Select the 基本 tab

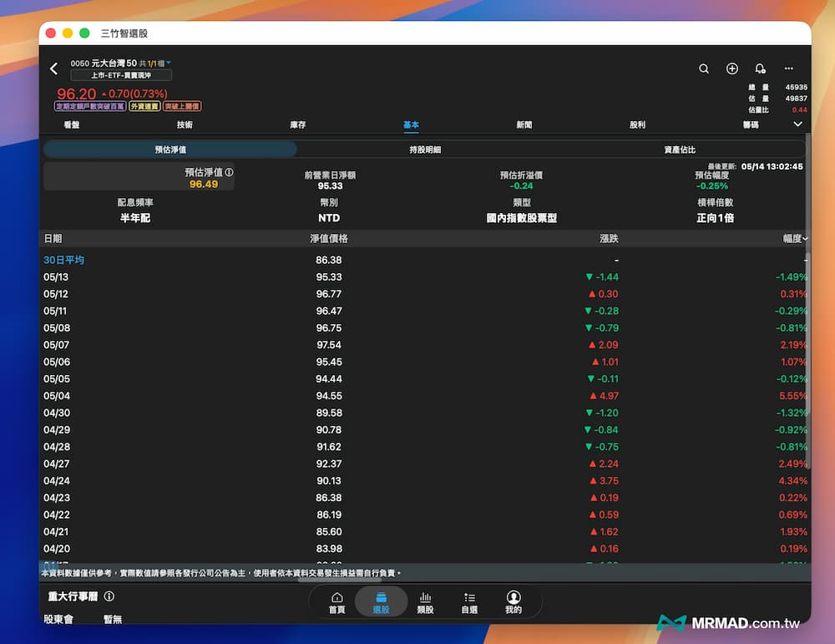click(411, 124)
